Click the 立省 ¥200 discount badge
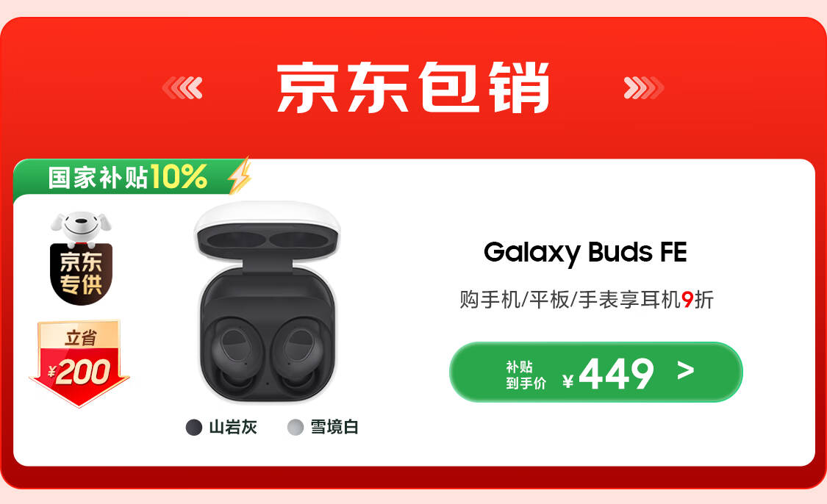Image resolution: width=827 pixels, height=504 pixels. [79, 363]
